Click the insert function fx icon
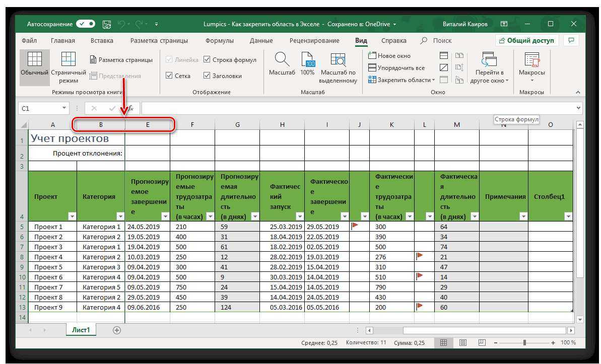Viewport: 601px width, 364px height. click(x=130, y=108)
